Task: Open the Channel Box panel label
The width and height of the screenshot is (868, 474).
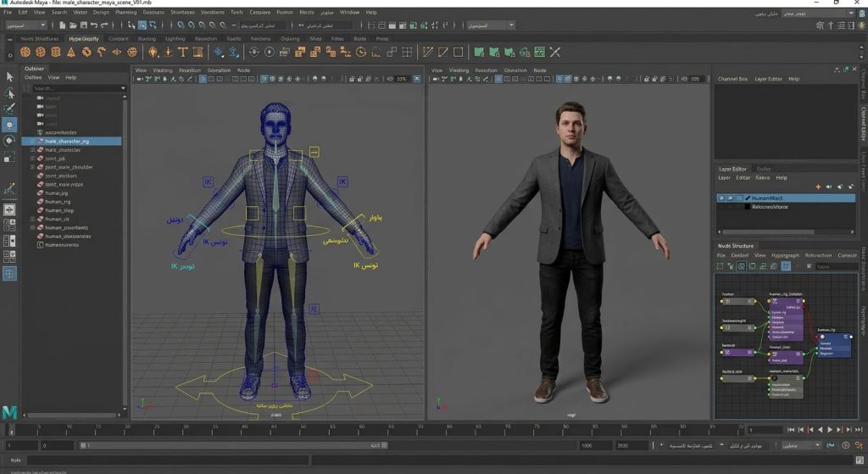Action: (x=732, y=79)
